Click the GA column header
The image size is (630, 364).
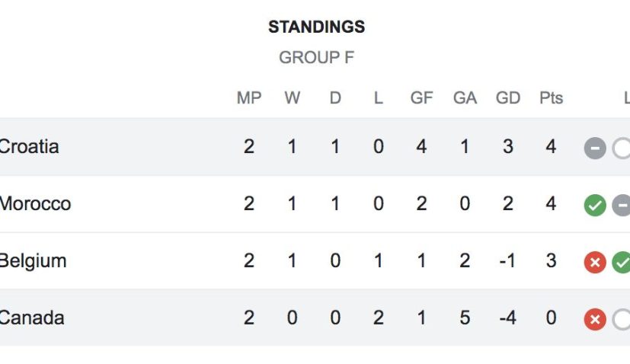[x=465, y=98]
